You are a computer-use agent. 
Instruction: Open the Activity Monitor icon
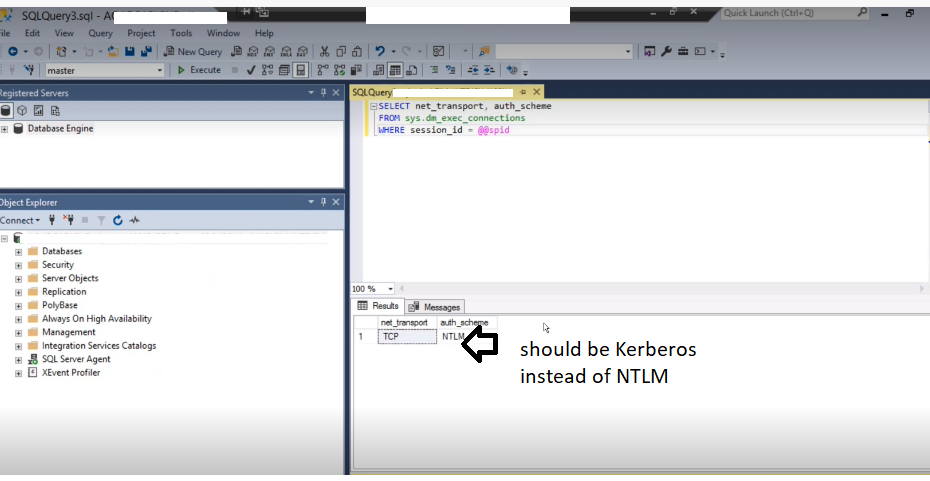pos(438,52)
